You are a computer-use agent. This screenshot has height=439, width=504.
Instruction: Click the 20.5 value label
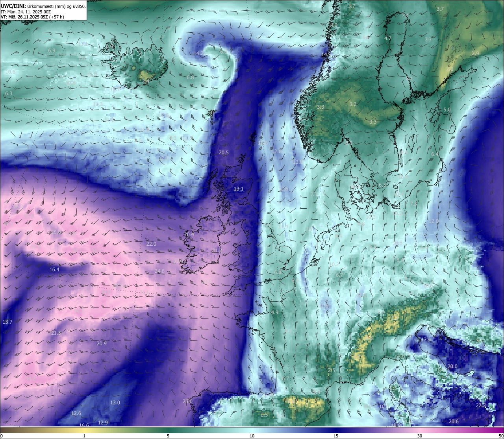(x=224, y=152)
